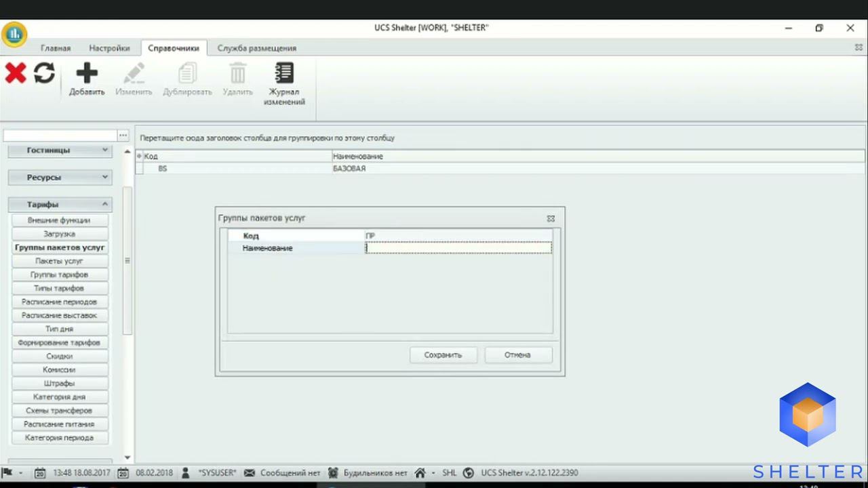This screenshot has height=488, width=868.
Task: Click calendar icon beside 08.02.2018
Action: pos(123,472)
